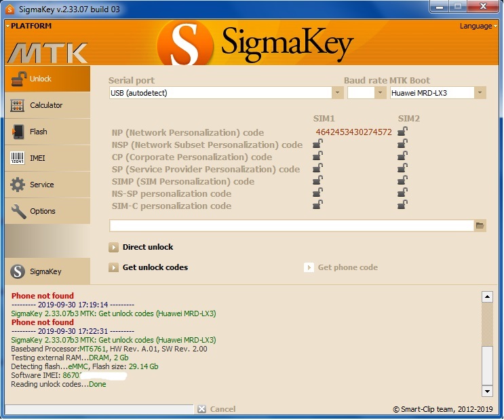Viewport: 504px width, 420px height.
Task: Click the SIM2 lock icon for SP code
Action: 402,168
